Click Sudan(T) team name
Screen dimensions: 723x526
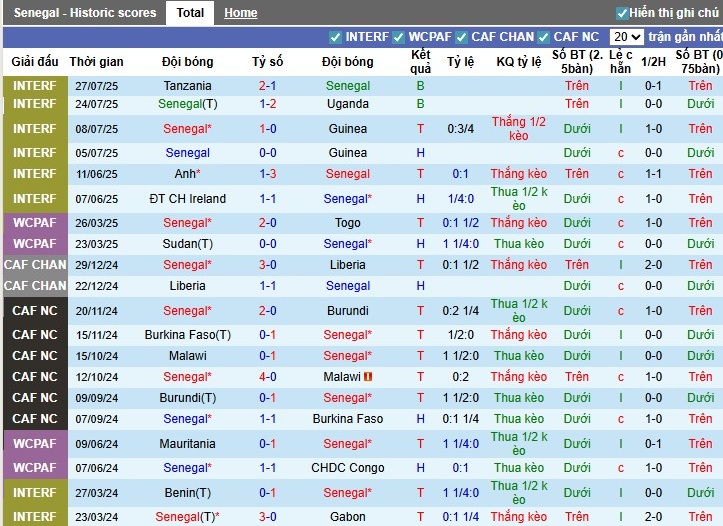(x=188, y=244)
